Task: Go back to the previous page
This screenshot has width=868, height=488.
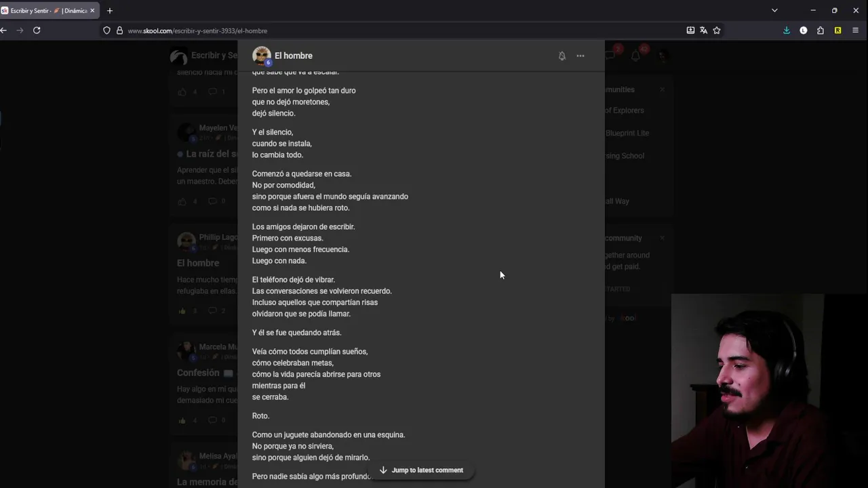Action: pos(4,30)
